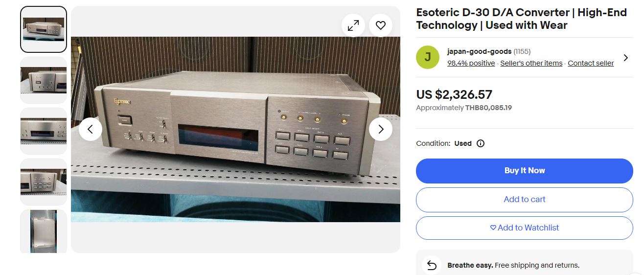Image resolution: width=644 pixels, height=275 pixels.
Task: Select the fourth thumbnail of input buttons
Action: [44, 182]
